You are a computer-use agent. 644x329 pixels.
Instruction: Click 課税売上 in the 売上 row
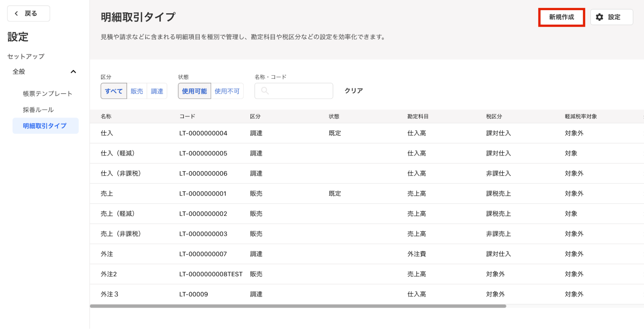498,194
